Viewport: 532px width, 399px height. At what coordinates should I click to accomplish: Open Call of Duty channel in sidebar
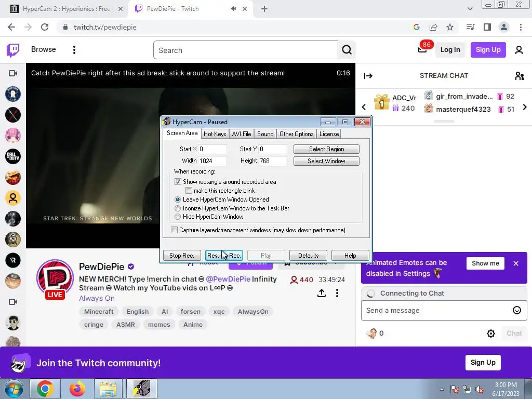tap(13, 156)
